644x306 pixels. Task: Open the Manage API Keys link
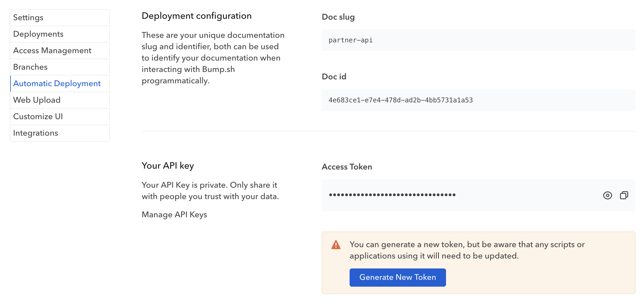click(x=174, y=215)
